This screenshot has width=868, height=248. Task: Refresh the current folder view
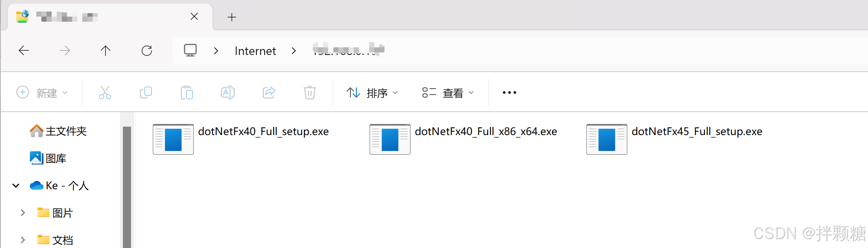(147, 51)
